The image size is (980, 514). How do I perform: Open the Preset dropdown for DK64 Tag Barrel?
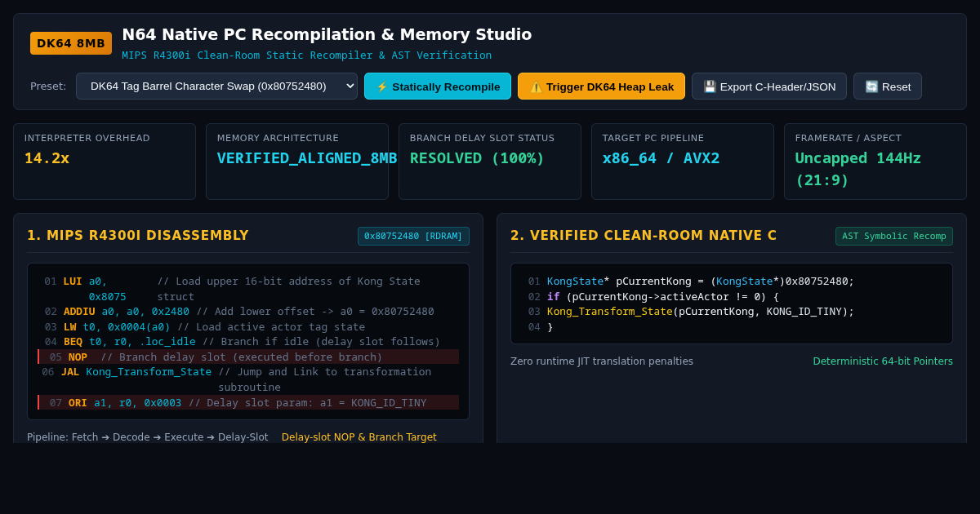[x=216, y=86]
